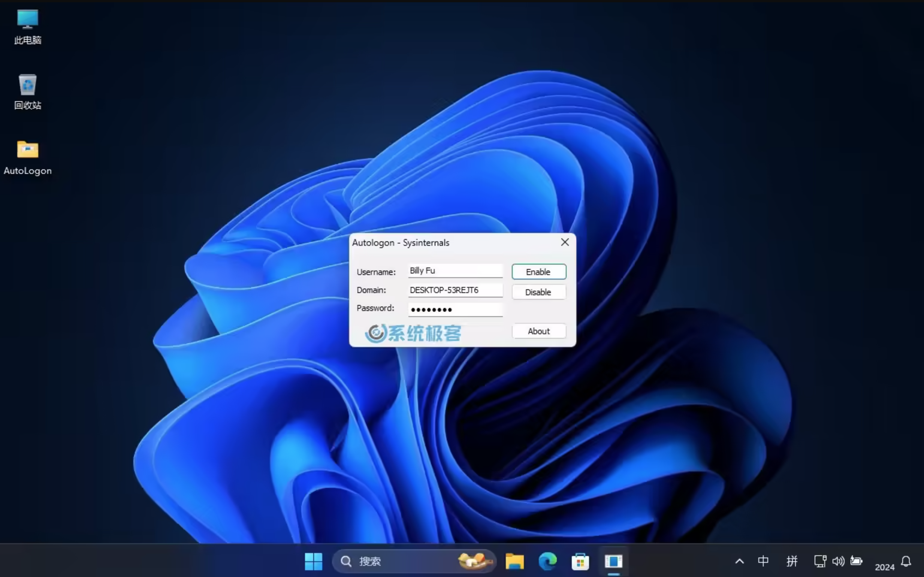Viewport: 924px width, 577px height.
Task: Open the notification bell icon
Action: click(x=906, y=561)
